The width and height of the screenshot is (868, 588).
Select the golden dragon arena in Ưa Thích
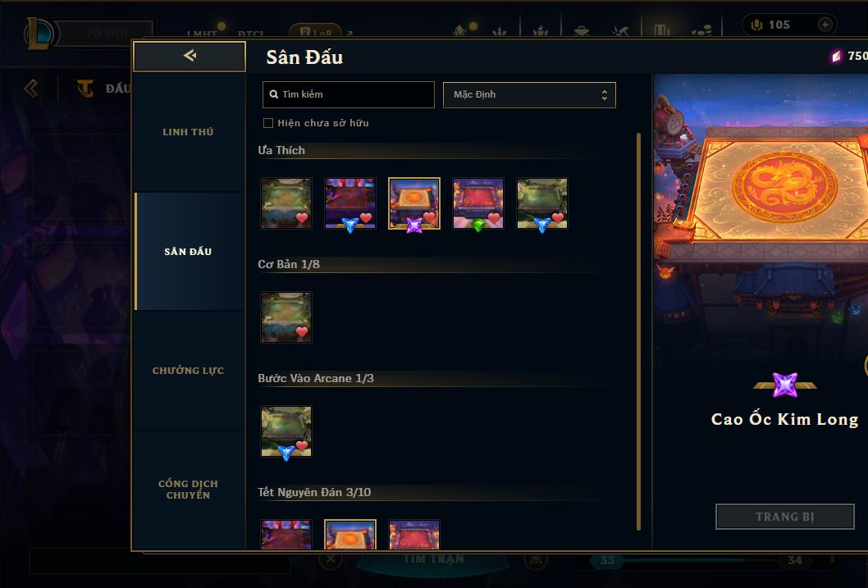click(414, 203)
